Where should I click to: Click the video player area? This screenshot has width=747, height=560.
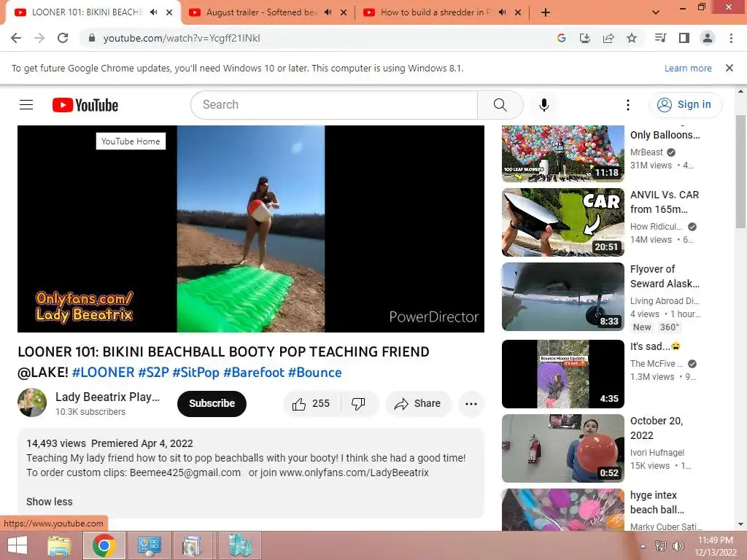[x=251, y=229]
